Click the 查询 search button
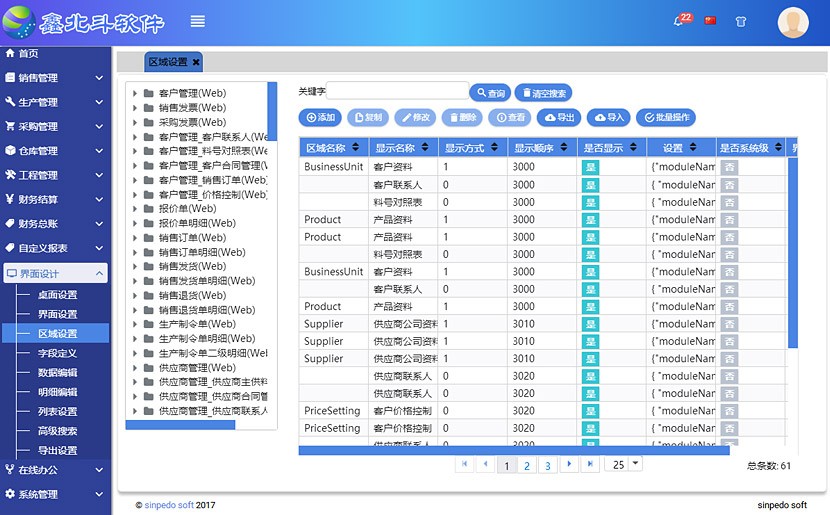This screenshot has height=515, width=830. pyautogui.click(x=490, y=93)
